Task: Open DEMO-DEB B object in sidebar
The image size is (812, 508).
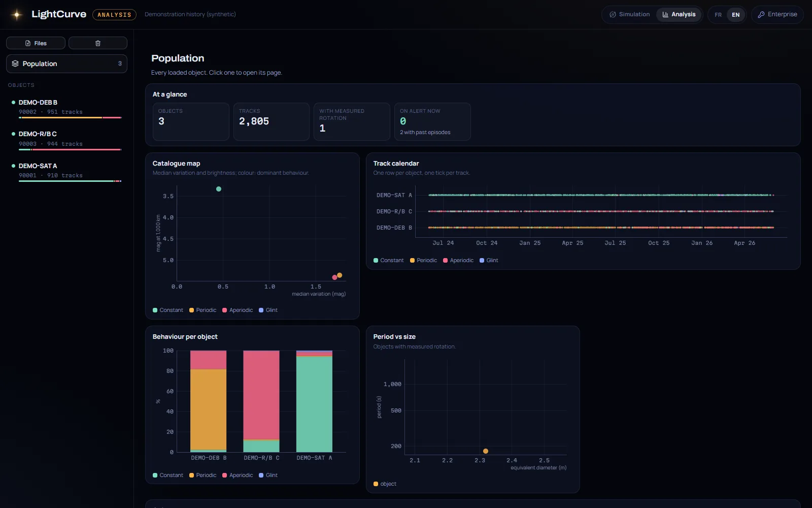Action: tap(66, 109)
